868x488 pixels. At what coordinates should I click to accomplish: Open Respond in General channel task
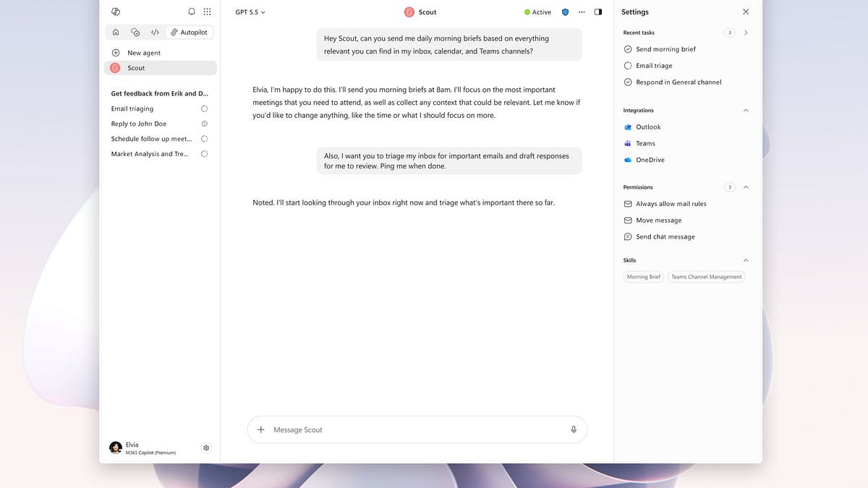(x=678, y=82)
